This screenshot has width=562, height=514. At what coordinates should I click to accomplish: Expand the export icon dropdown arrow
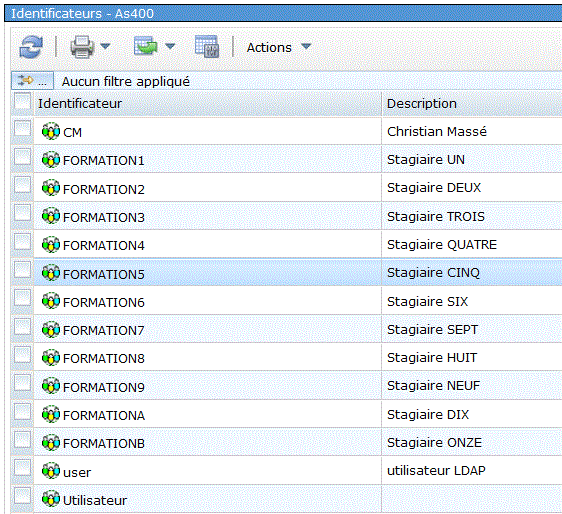click(170, 46)
